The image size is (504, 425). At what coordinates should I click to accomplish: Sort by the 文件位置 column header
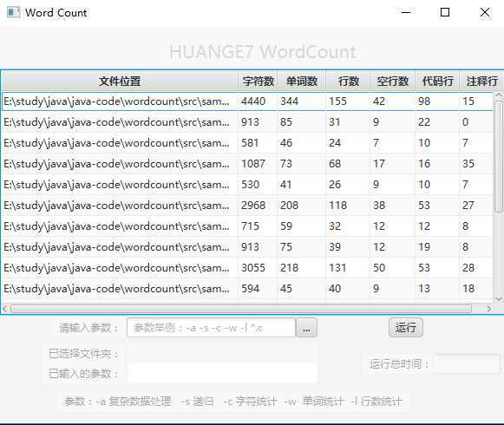click(120, 82)
